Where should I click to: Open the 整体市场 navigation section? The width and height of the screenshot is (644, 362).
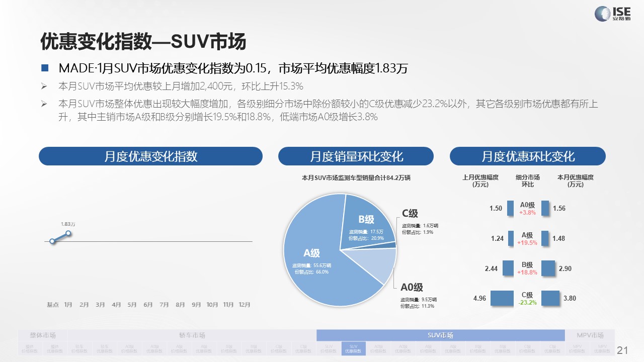43,335
